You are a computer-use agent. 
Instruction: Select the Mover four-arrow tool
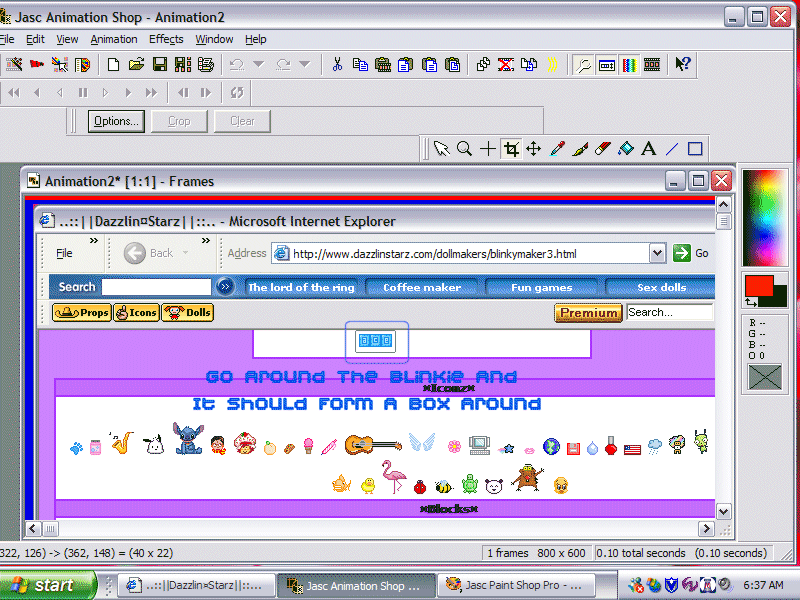coord(534,149)
